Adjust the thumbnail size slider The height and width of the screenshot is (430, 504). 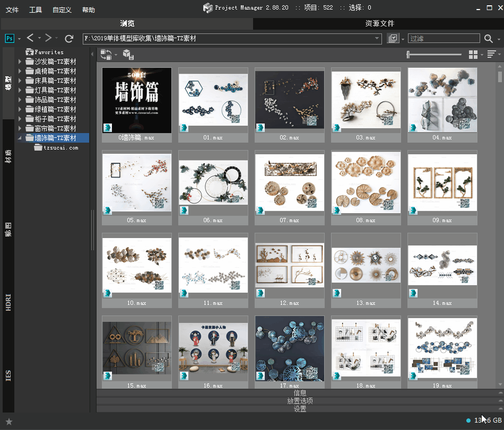point(408,54)
